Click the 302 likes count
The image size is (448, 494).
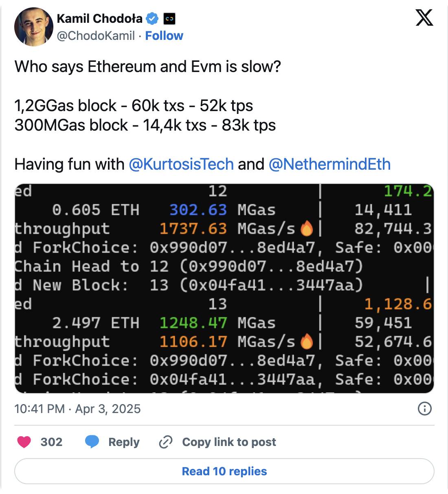[51, 442]
